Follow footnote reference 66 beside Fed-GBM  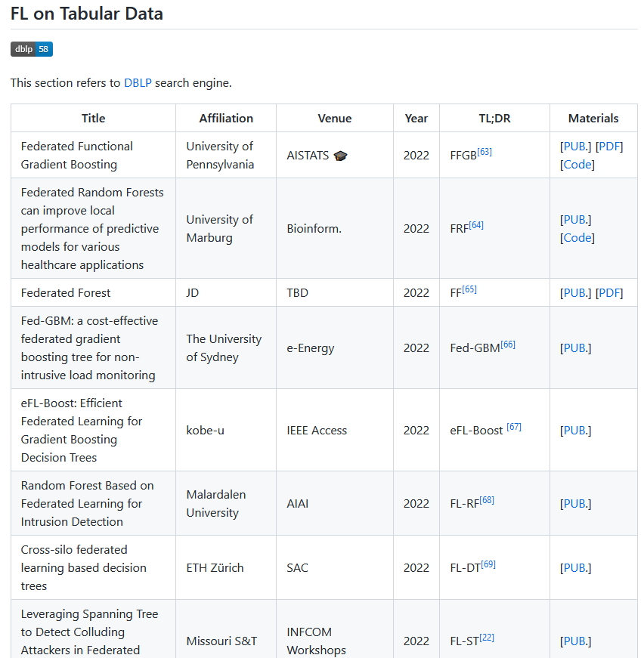508,344
